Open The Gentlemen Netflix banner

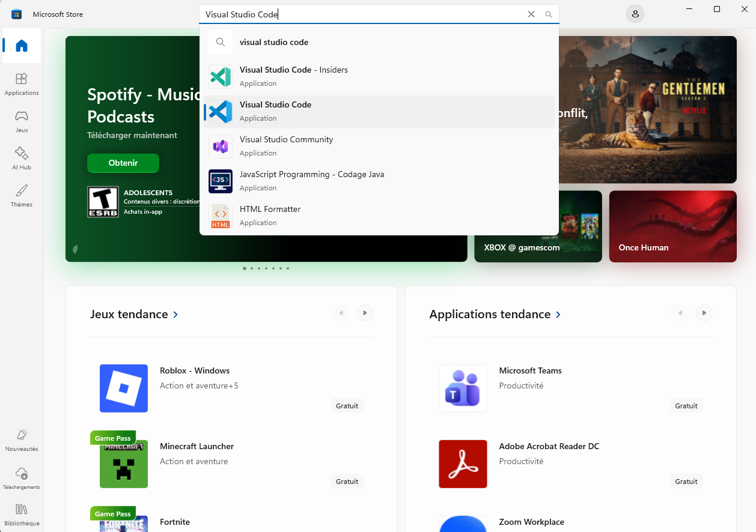[x=648, y=110]
